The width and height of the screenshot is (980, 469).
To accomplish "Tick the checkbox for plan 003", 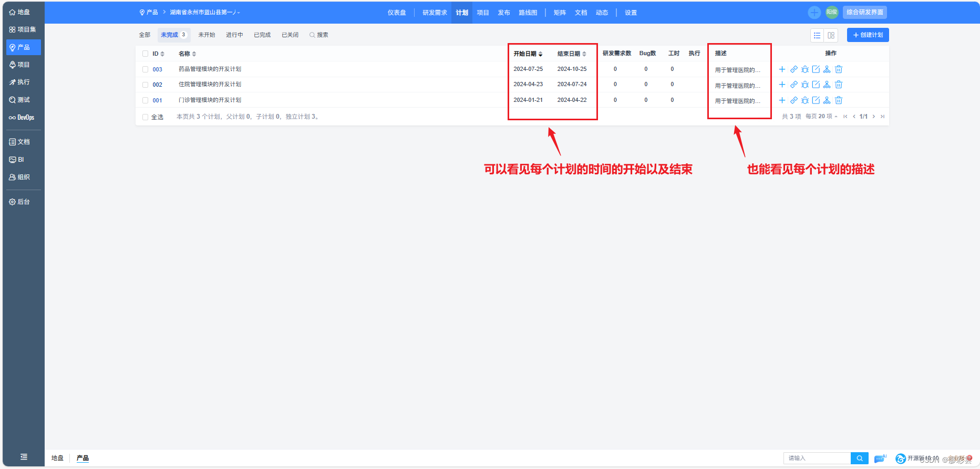I will (145, 69).
